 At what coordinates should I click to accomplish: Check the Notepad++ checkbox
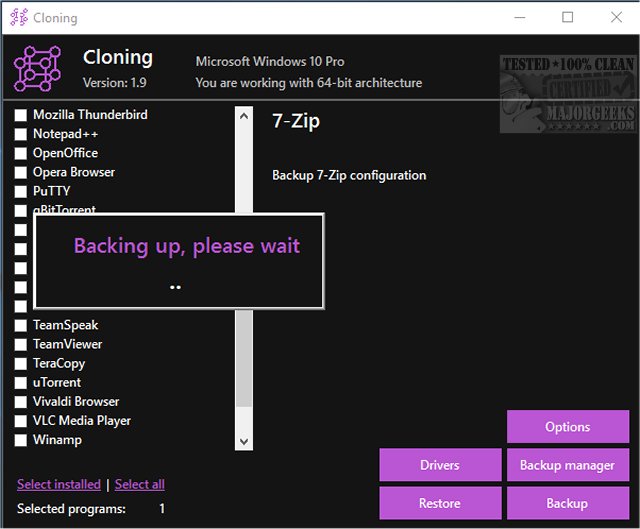pyautogui.click(x=21, y=134)
